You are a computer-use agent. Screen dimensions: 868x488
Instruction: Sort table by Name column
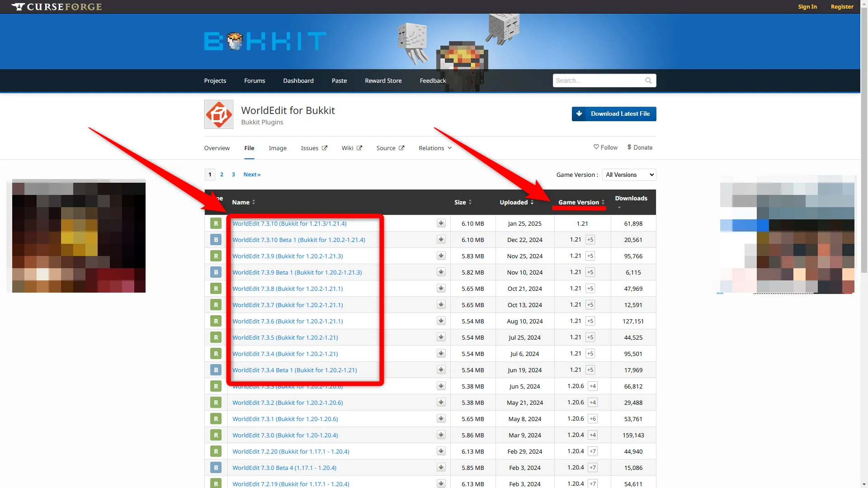243,202
